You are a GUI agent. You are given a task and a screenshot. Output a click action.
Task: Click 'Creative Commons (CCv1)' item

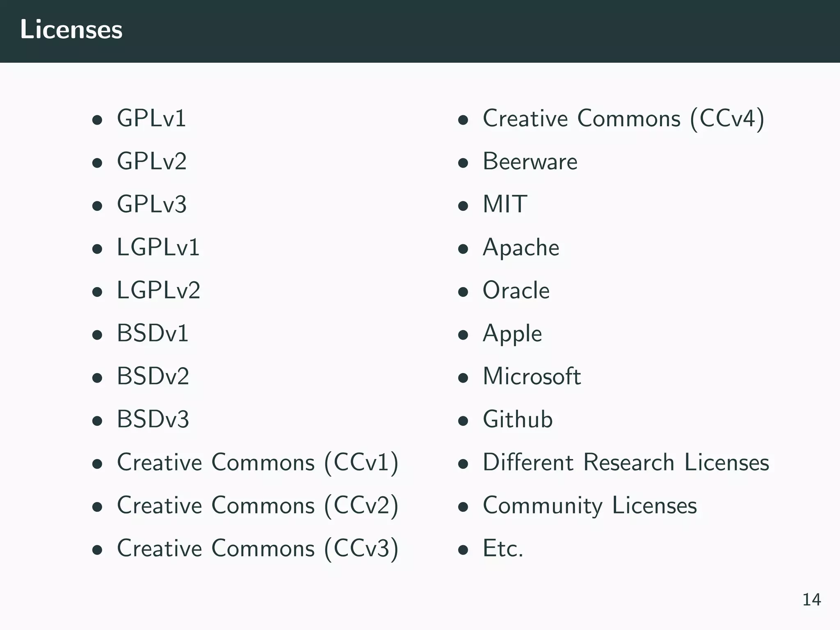click(x=258, y=463)
